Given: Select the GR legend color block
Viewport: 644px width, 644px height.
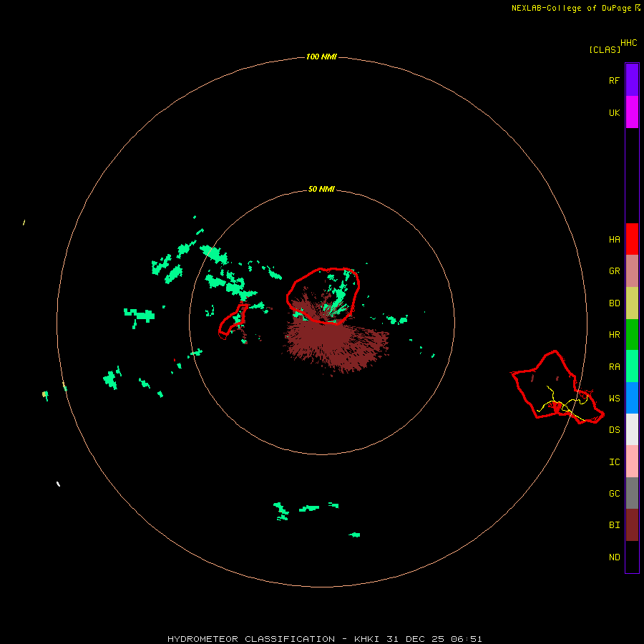Looking at the screenshot, I should 632,271.
